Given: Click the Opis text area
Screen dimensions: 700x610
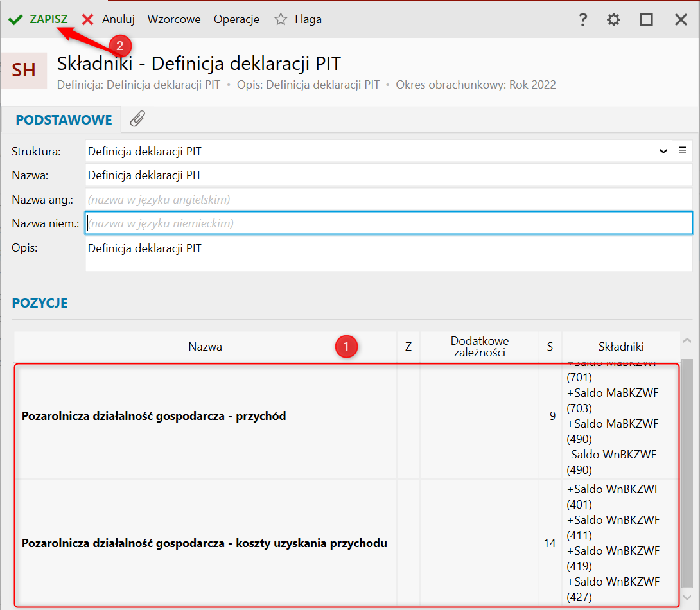Looking at the screenshot, I should (389, 254).
